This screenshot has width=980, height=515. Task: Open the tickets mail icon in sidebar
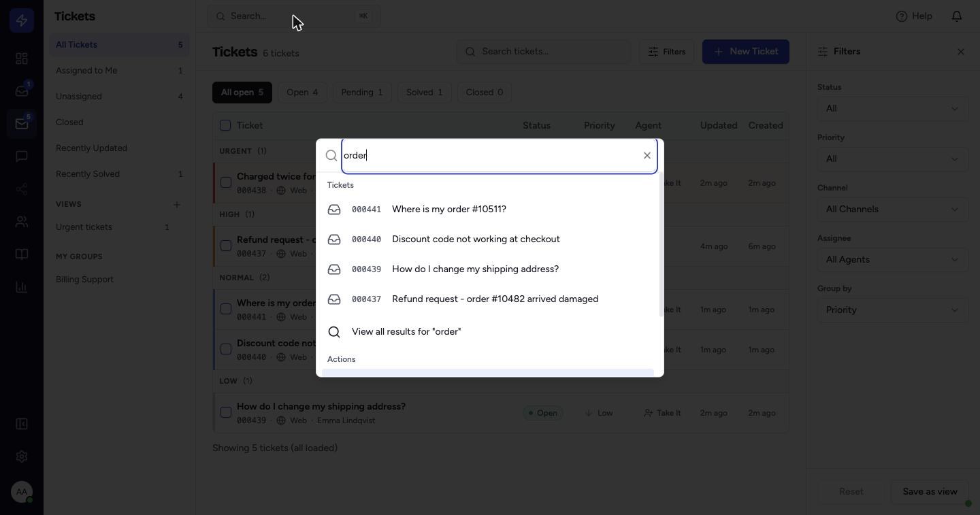22,124
